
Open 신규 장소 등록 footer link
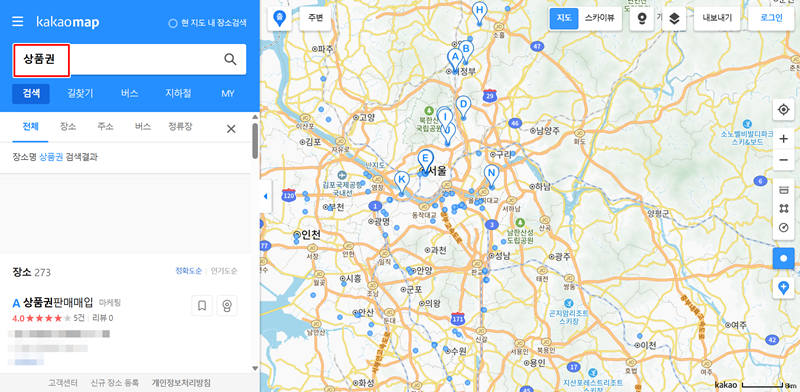pyautogui.click(x=115, y=383)
